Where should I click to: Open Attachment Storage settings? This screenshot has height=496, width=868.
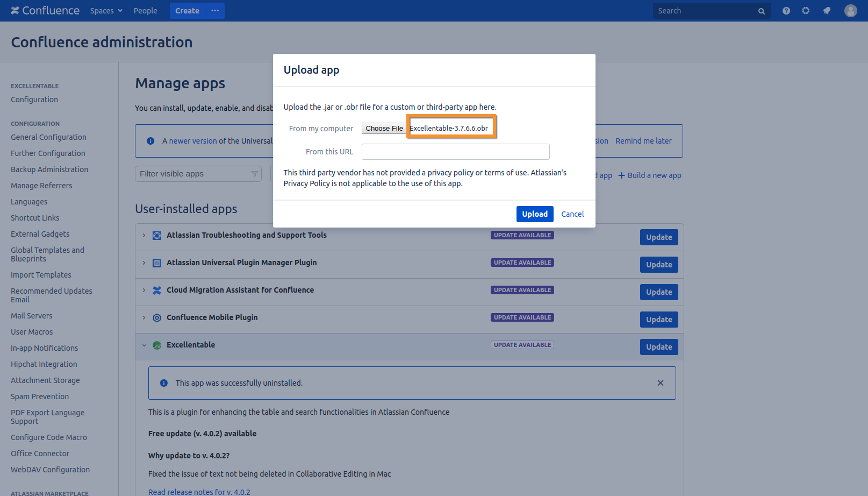pos(45,380)
